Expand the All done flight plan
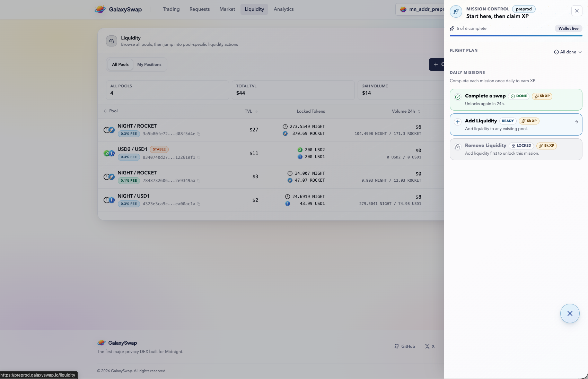Screen dimensions: 588x379 tap(568, 52)
